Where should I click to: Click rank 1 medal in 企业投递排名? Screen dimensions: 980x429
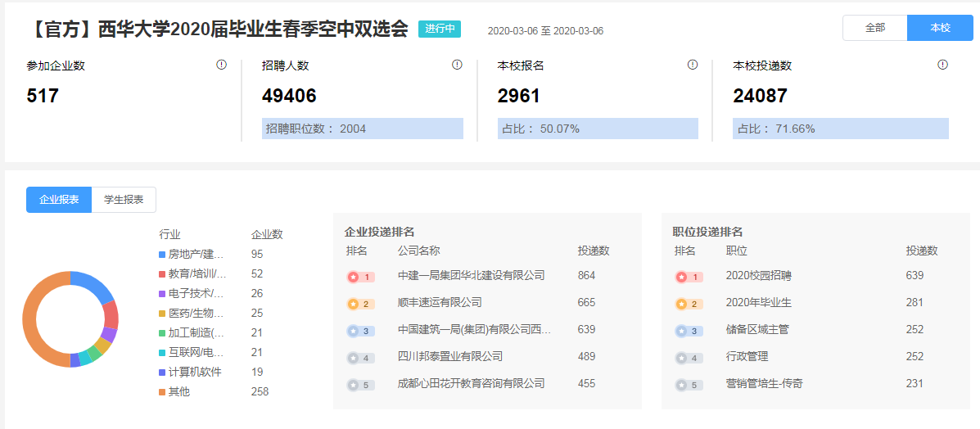click(360, 277)
